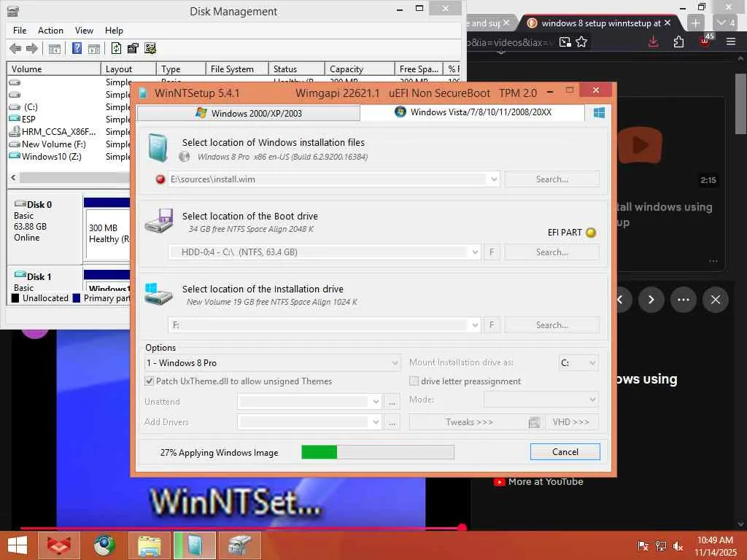This screenshot has width=747, height=560.
Task: Click the browse '...' button beside Unattend
Action: click(392, 402)
